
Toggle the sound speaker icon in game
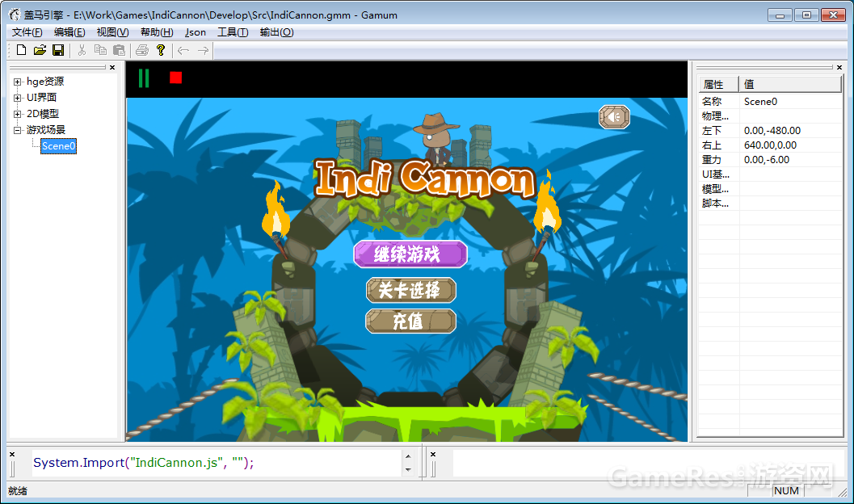[x=614, y=117]
